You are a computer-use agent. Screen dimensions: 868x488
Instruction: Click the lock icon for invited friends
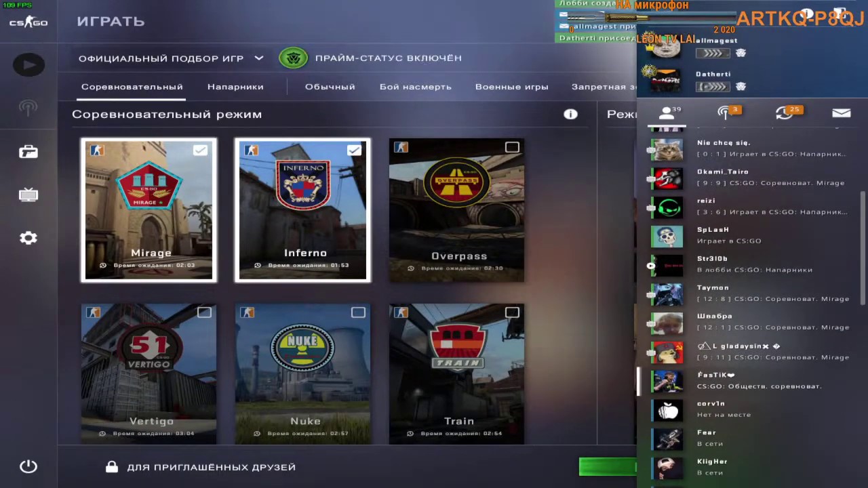pos(112,467)
